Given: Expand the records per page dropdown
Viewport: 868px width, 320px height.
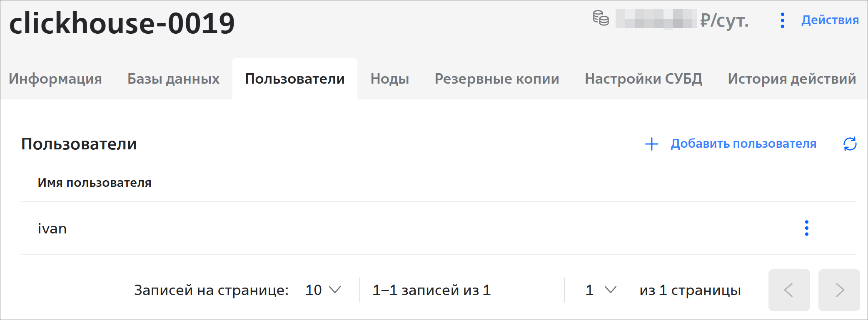Looking at the screenshot, I should 323,290.
